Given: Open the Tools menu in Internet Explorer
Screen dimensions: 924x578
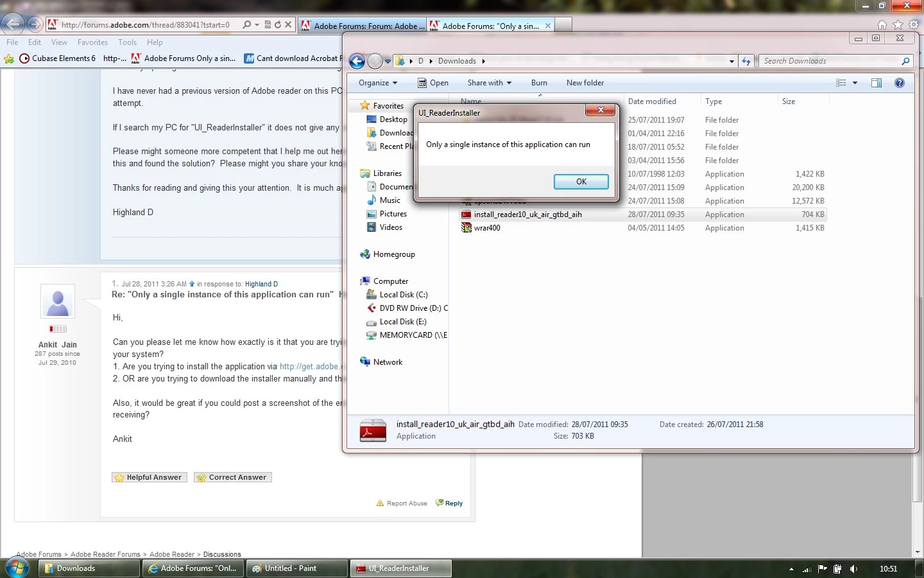Looking at the screenshot, I should point(127,42).
